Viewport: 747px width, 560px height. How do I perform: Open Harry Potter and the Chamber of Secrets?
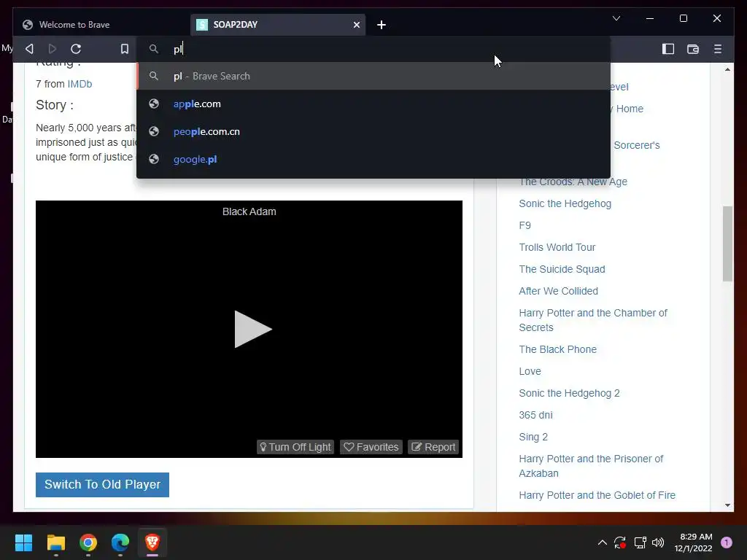click(x=593, y=320)
